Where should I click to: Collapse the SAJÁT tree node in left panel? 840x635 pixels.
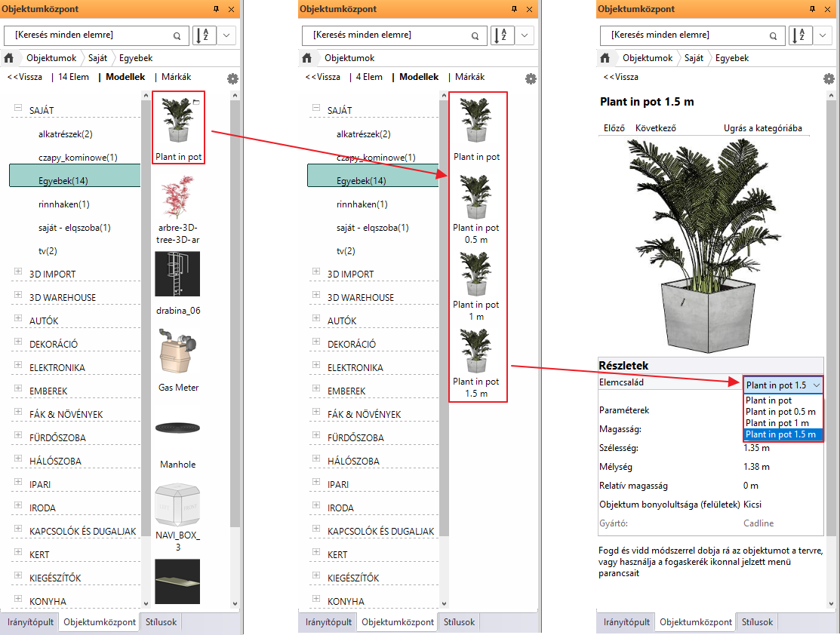pos(17,109)
